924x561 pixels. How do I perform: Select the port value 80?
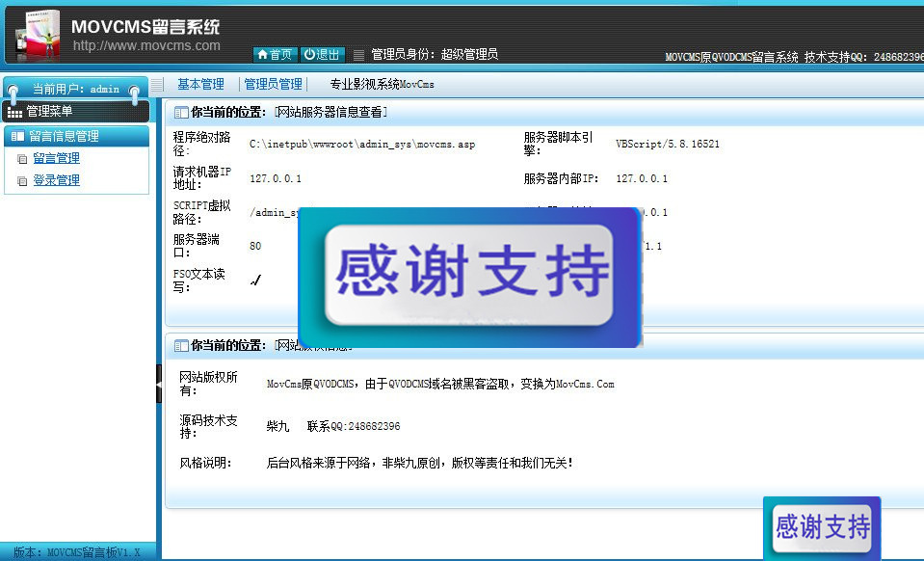click(x=255, y=247)
